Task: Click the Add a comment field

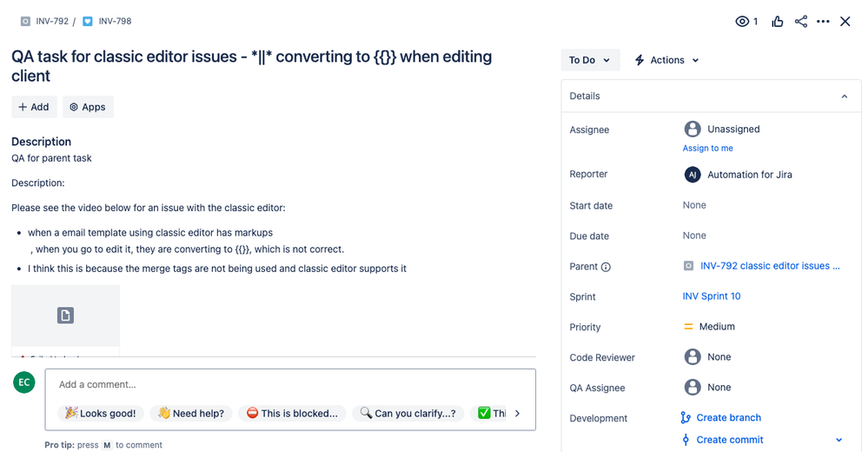Action: (x=290, y=384)
